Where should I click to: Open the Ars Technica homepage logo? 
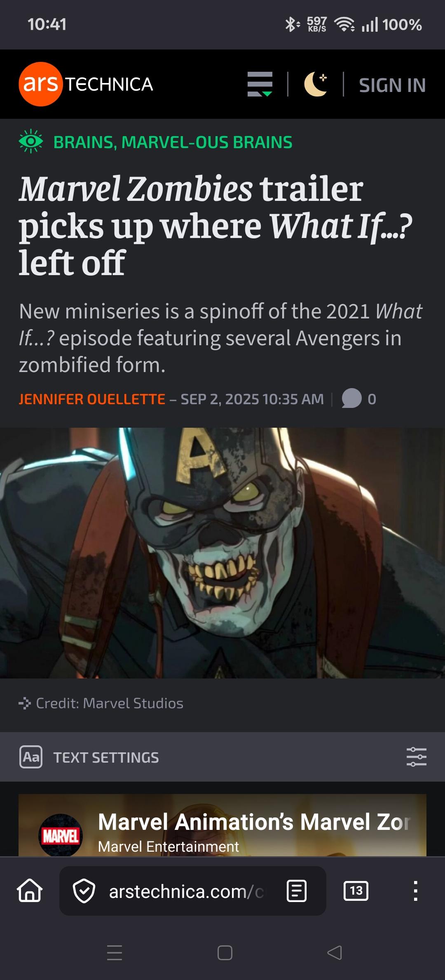click(x=86, y=84)
